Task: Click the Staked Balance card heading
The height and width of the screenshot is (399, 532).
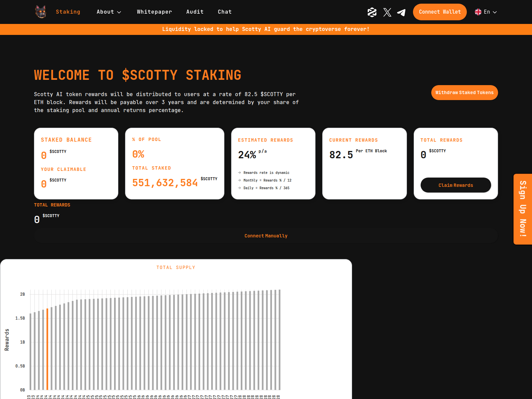Action: point(66,140)
